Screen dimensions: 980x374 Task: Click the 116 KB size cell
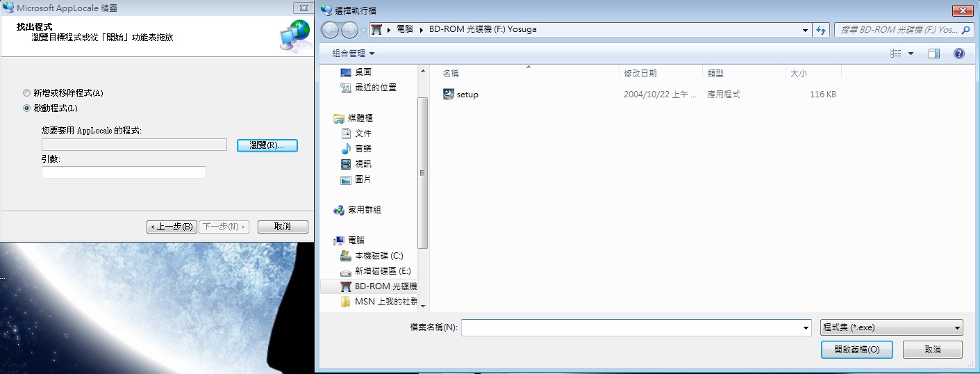point(823,95)
